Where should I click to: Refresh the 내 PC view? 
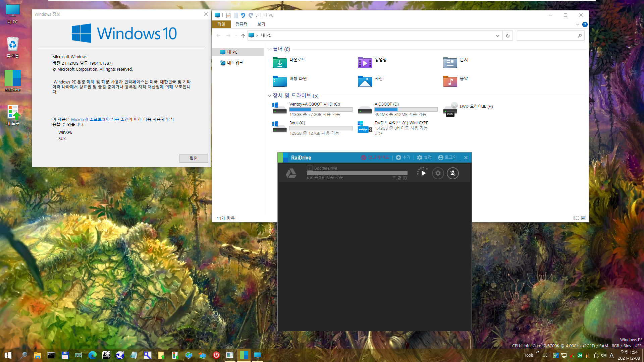tap(508, 36)
